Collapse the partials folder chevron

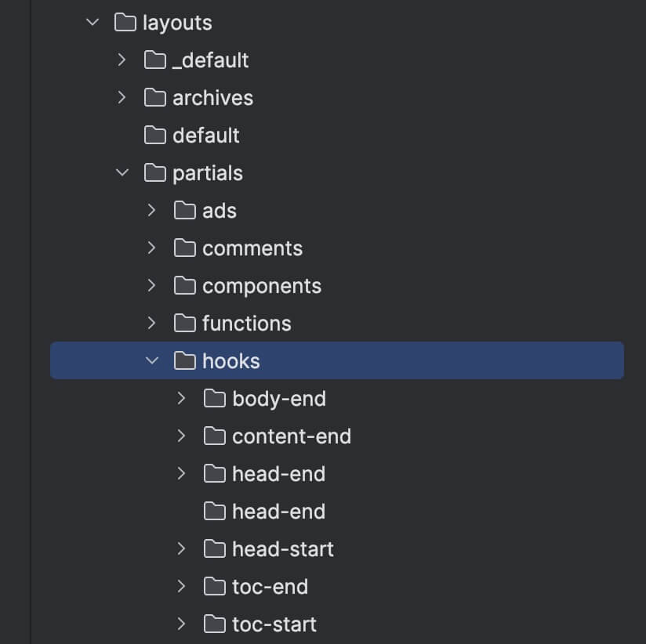point(122,172)
